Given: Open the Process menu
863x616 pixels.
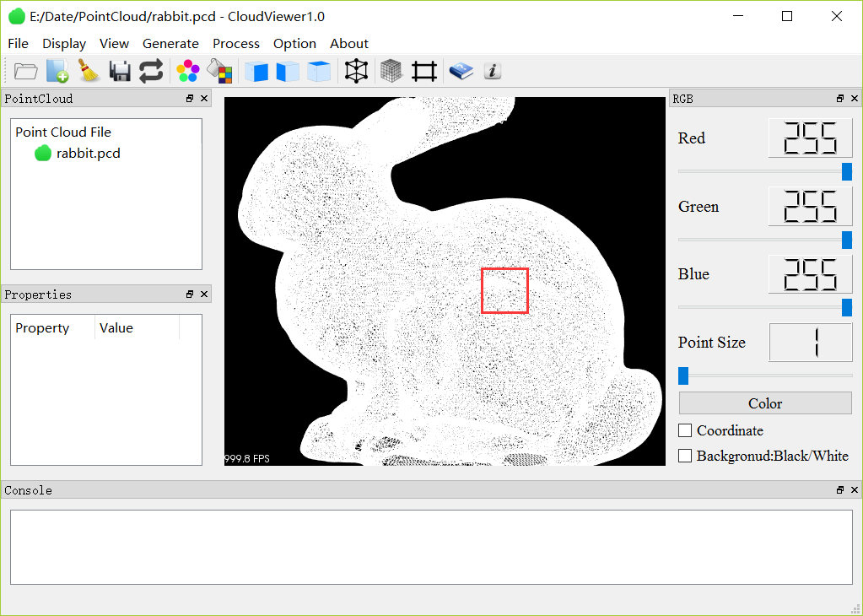Looking at the screenshot, I should pos(236,43).
